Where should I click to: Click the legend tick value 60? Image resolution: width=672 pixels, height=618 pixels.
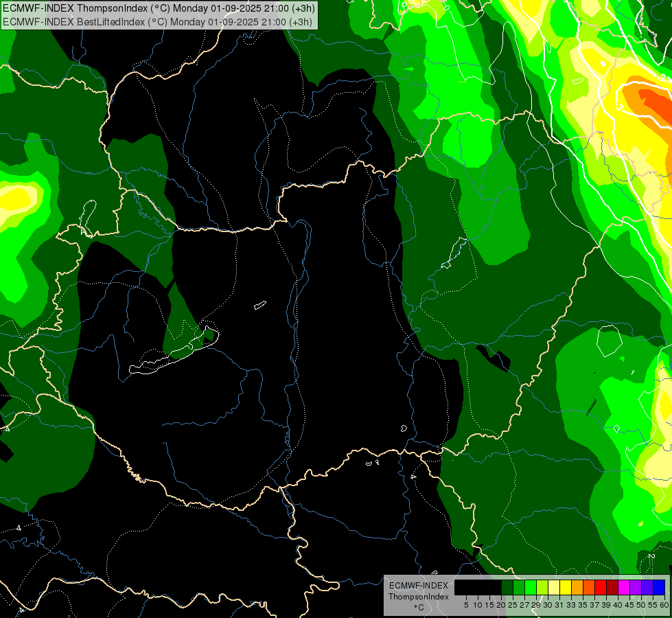(664, 605)
